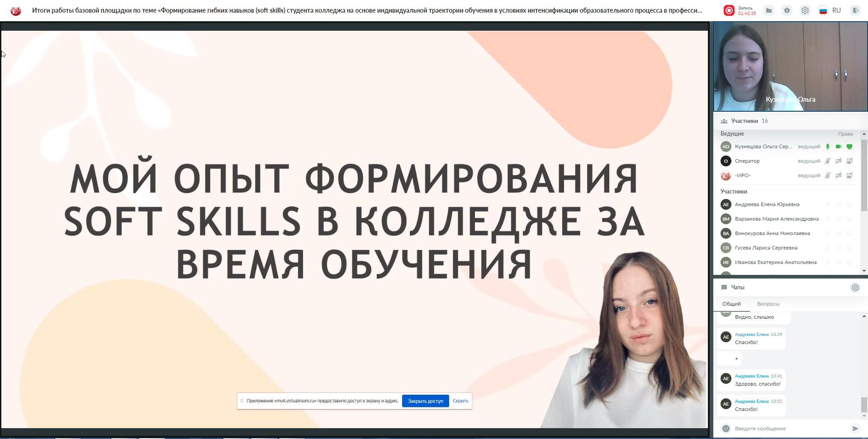Viewport: 868px width, 439px height.
Task: Click sender name Андреева Елена at 13:29
Action: tap(752, 335)
